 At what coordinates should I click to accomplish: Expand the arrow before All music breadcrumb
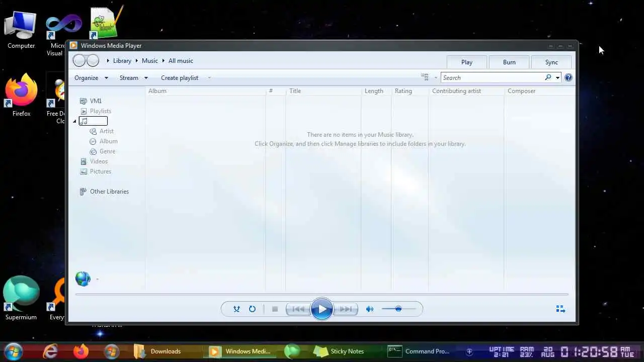tap(163, 61)
